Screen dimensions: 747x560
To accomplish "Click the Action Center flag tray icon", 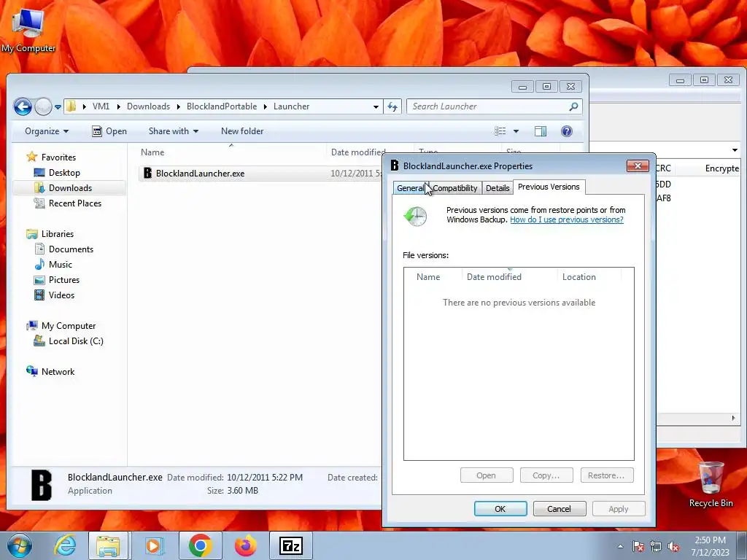I will pos(638,547).
